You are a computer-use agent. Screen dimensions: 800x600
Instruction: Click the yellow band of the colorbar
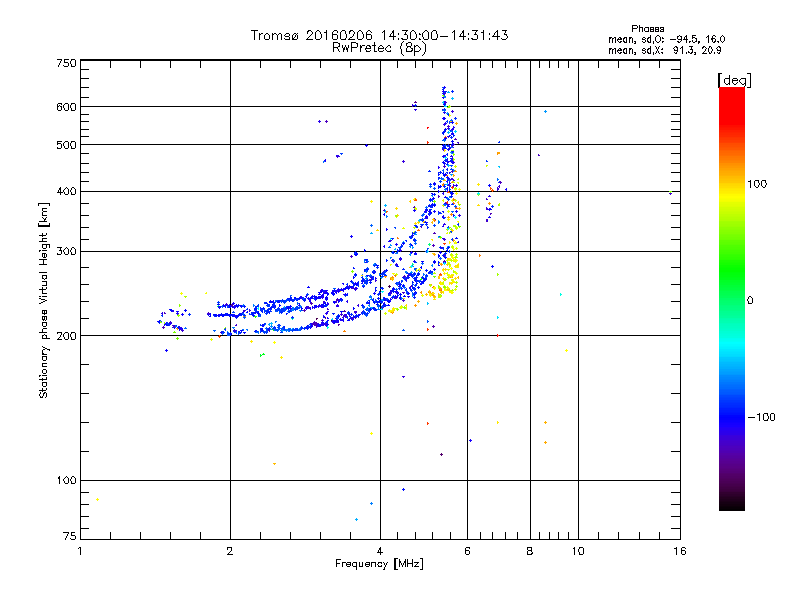click(732, 196)
